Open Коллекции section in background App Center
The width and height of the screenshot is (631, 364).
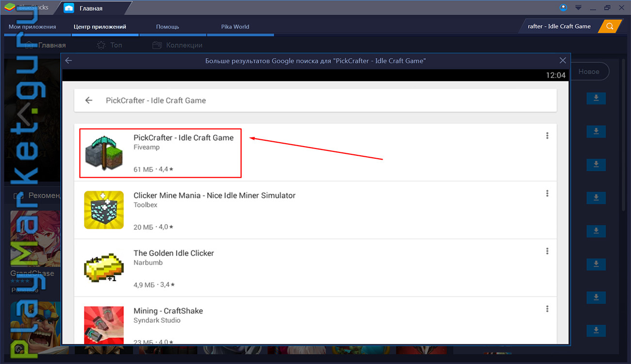(178, 45)
